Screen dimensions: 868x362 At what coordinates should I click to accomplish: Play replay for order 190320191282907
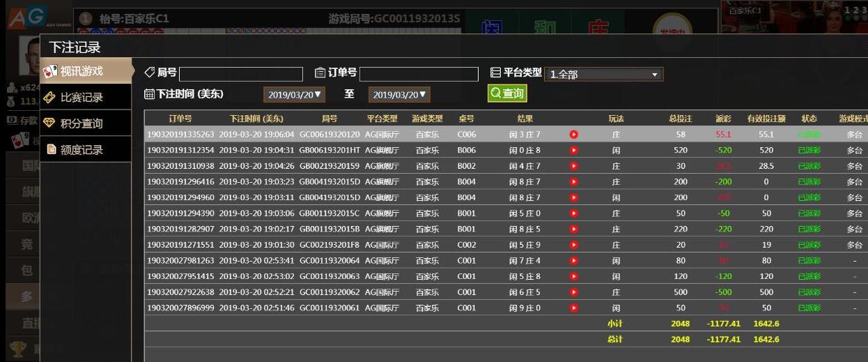[x=574, y=229]
